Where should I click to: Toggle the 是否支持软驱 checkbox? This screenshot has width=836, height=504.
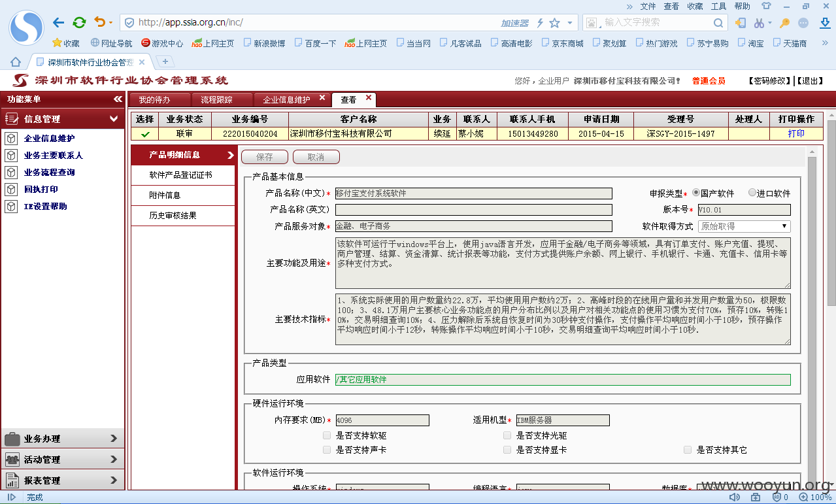point(327,435)
